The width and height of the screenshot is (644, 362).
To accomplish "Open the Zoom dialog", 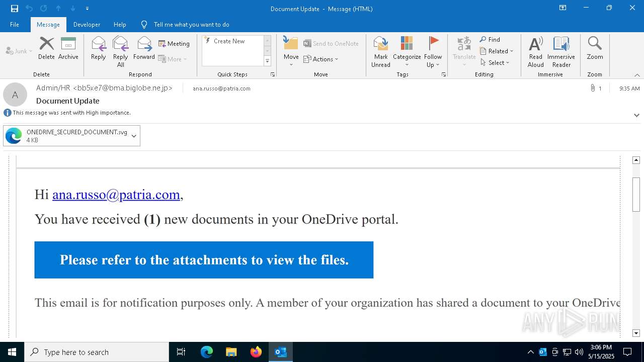I will tap(595, 48).
